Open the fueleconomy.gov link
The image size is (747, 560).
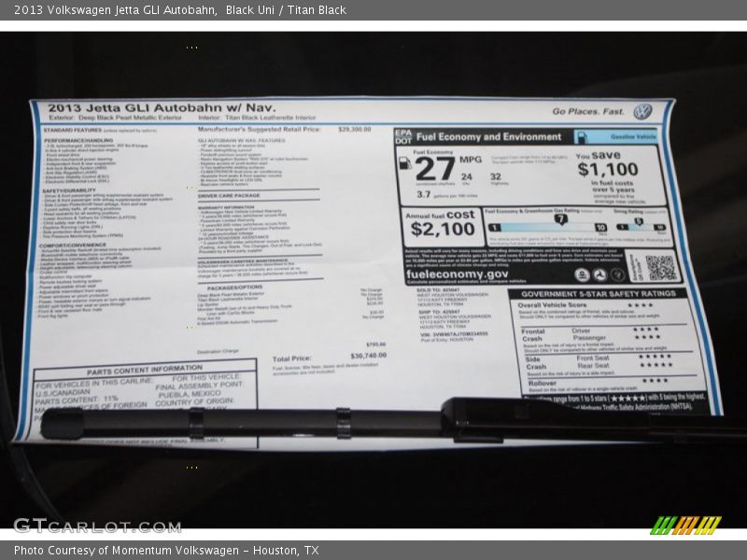(457, 274)
